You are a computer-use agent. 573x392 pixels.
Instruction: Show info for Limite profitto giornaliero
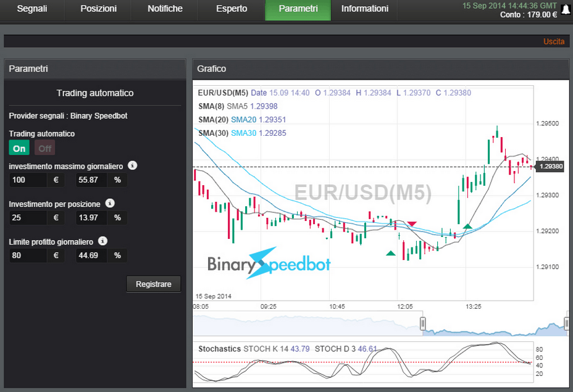pos(102,241)
